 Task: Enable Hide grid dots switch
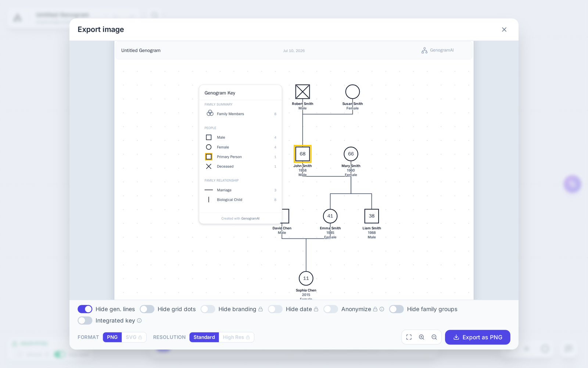[147, 309]
